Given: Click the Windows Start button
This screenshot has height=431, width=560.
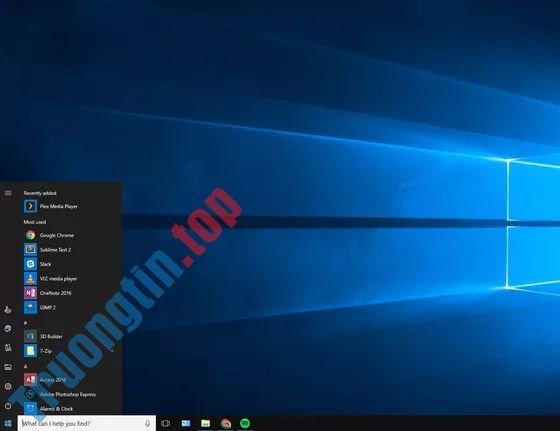Looking at the screenshot, I should click(8, 424).
